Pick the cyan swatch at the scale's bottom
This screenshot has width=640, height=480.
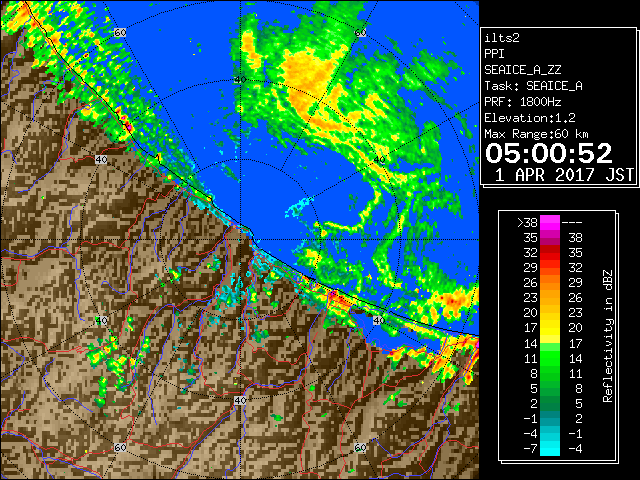tap(550, 449)
